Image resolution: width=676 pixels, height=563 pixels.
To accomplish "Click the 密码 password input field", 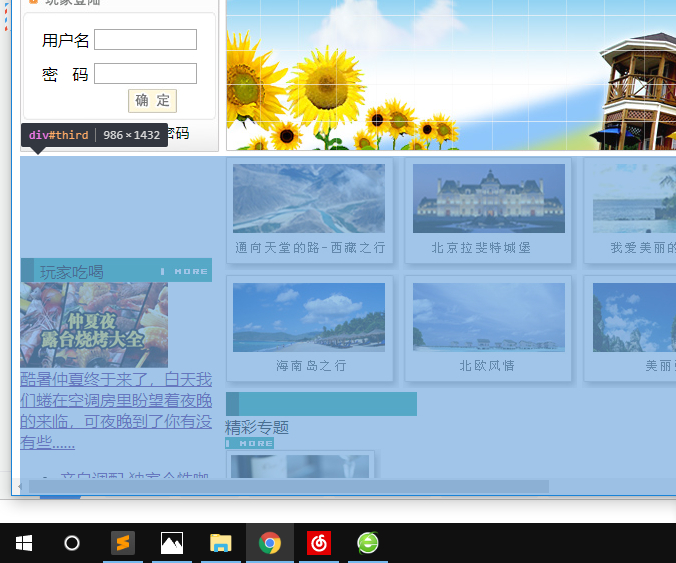I will pos(146,74).
